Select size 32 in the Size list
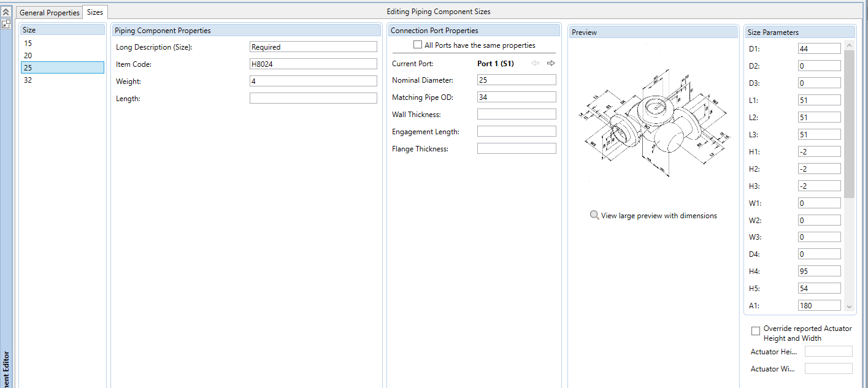 click(61, 80)
